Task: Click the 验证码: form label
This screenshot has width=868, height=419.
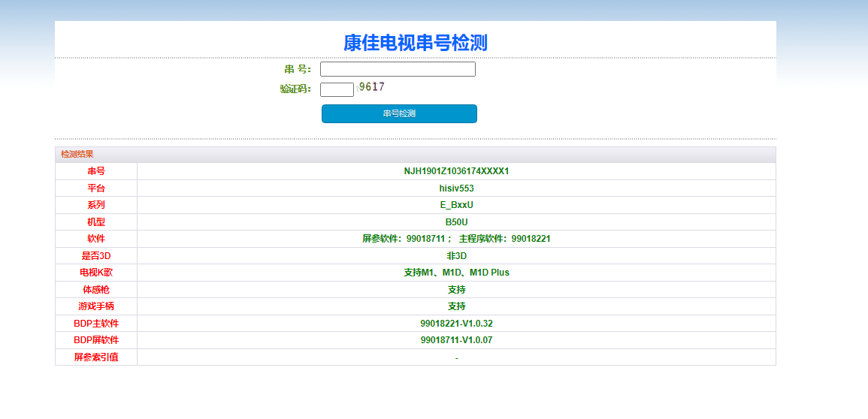Action: [295, 89]
